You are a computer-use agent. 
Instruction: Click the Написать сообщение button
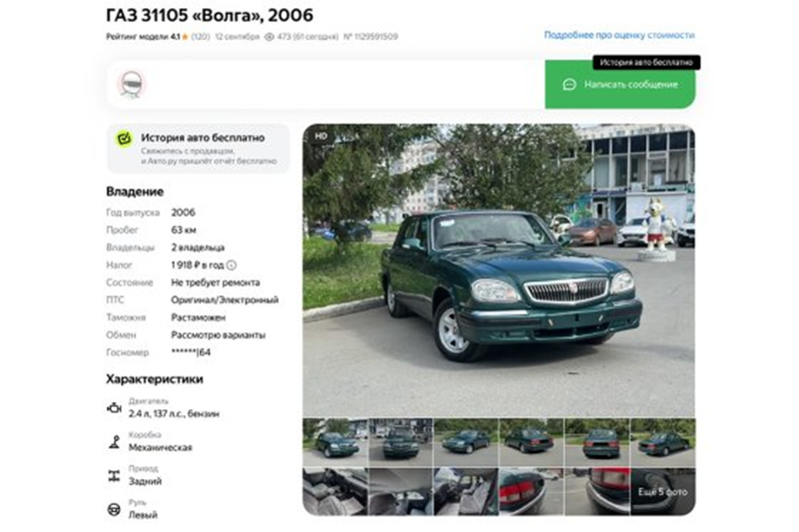(x=620, y=85)
